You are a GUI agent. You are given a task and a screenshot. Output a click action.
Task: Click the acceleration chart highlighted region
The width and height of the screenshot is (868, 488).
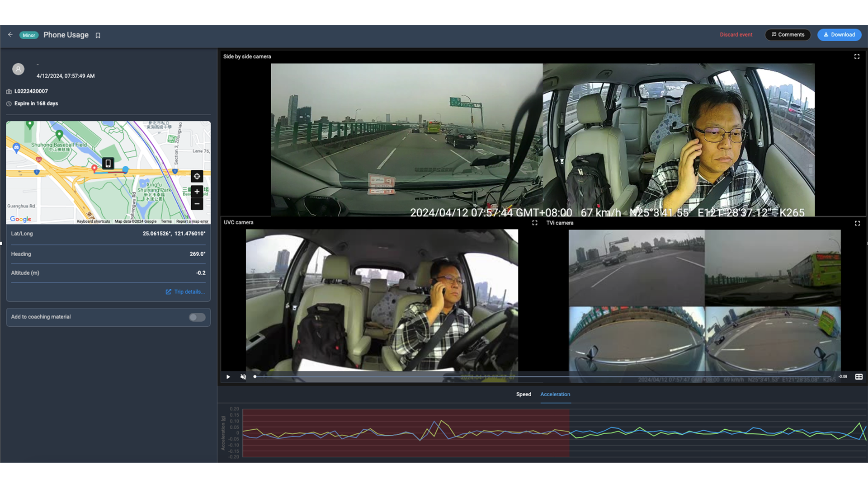(x=406, y=433)
